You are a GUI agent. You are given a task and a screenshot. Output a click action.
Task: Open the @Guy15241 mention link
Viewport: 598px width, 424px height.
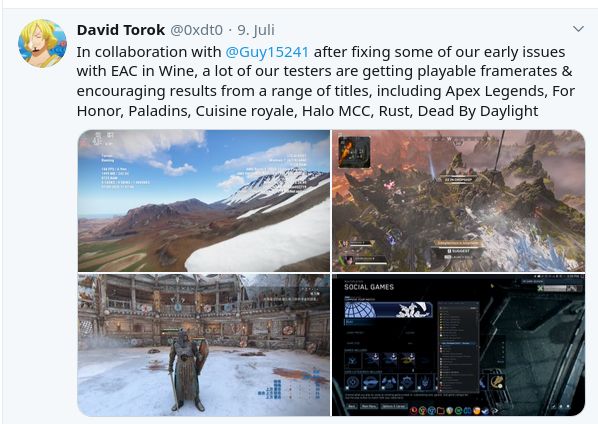[267, 52]
